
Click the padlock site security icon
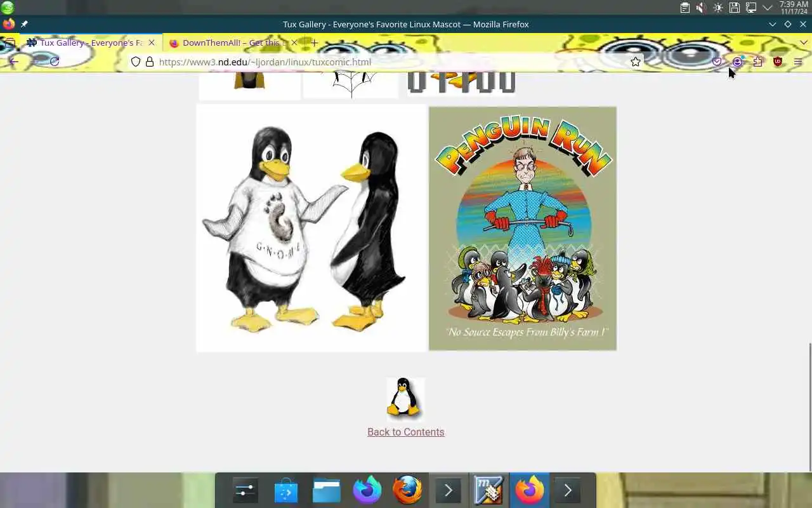click(x=150, y=62)
